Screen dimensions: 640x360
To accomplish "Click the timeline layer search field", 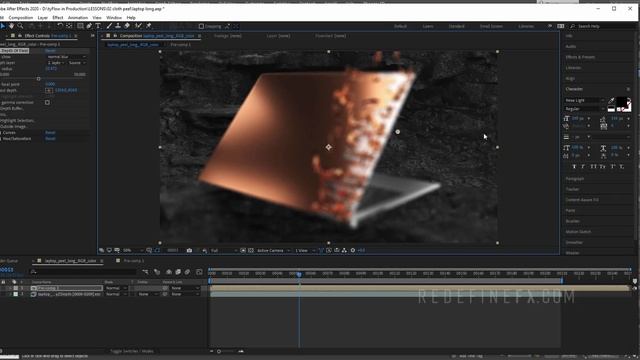I will (x=84, y=271).
